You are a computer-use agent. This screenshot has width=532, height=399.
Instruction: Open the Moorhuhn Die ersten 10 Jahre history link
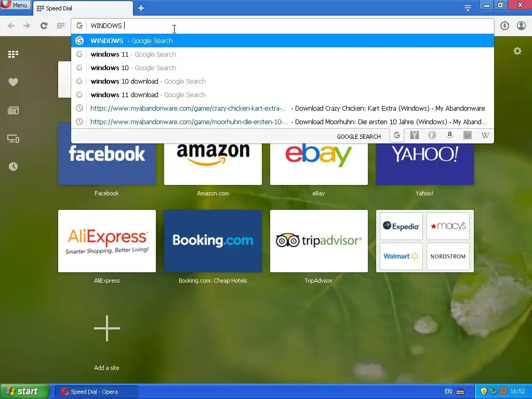click(x=282, y=122)
